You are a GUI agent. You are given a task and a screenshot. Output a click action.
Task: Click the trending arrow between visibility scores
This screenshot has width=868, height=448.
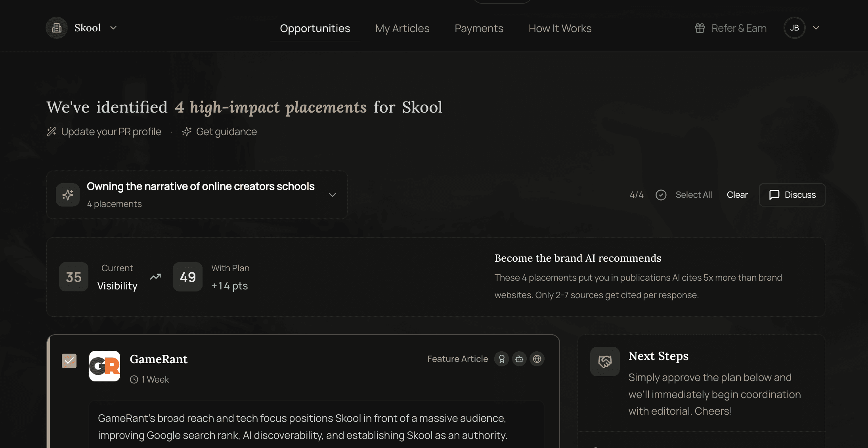click(155, 277)
